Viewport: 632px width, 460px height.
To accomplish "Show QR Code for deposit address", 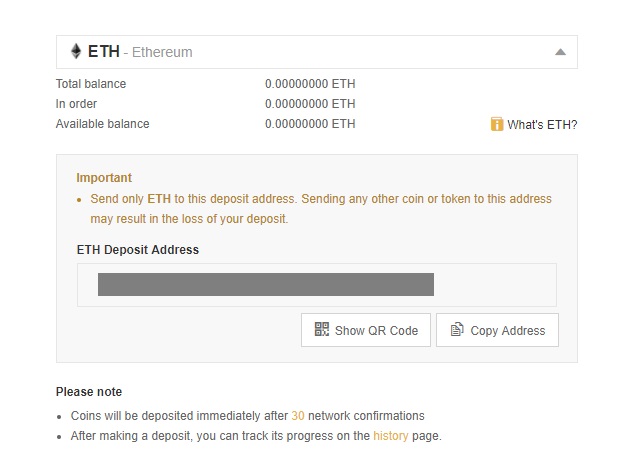I will click(366, 330).
